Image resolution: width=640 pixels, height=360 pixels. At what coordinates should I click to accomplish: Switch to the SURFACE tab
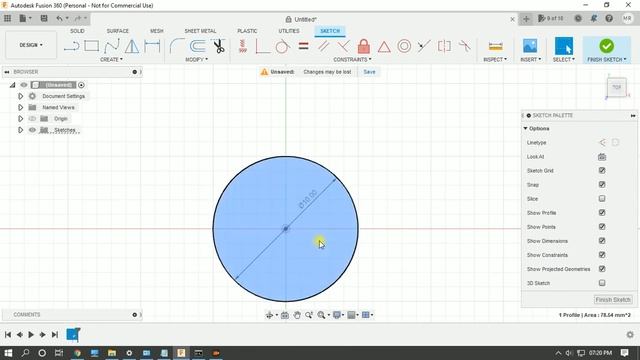pos(118,31)
